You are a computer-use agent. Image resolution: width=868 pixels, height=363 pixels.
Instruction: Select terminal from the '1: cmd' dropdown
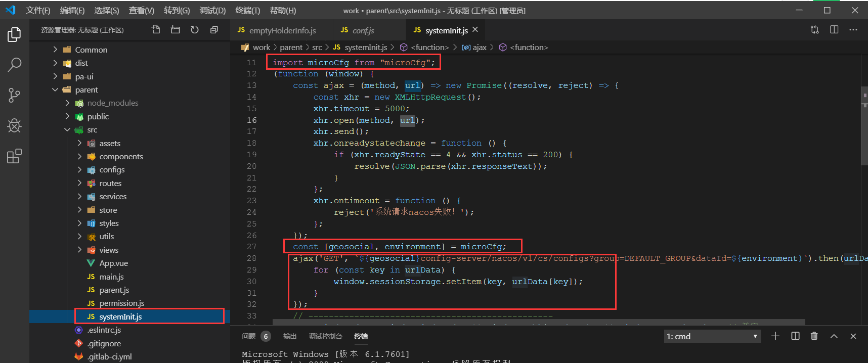pos(712,336)
